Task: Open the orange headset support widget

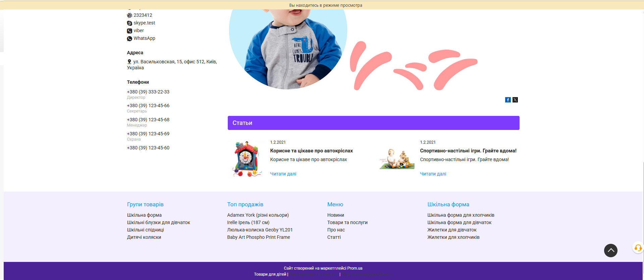Action: pyautogui.click(x=638, y=248)
